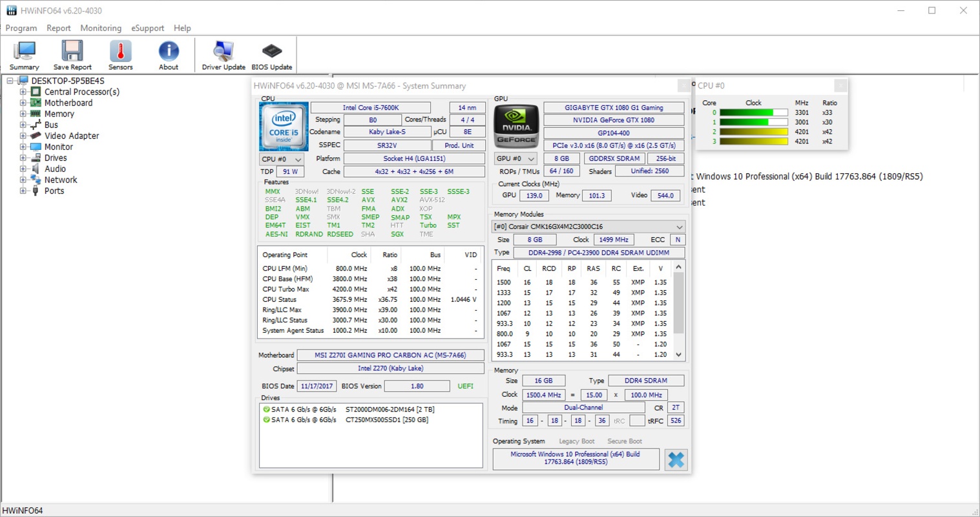980x517 pixels.
Task: Expand the Network tree node
Action: click(23, 180)
